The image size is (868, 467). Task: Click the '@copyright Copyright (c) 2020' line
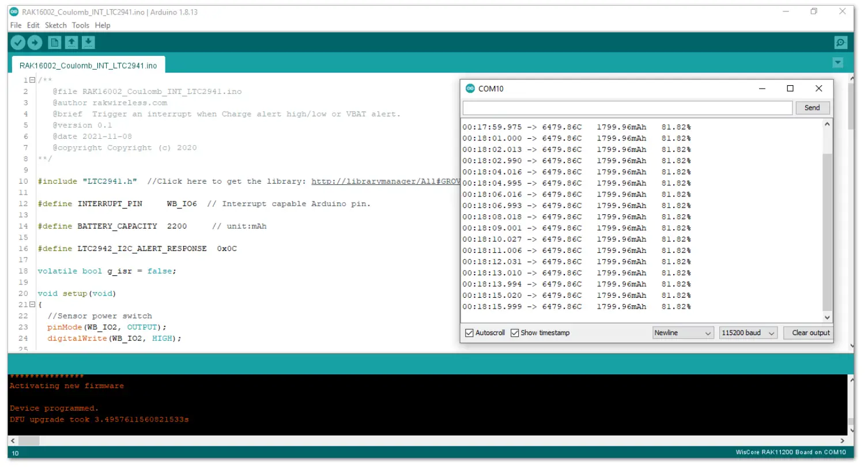tap(124, 148)
